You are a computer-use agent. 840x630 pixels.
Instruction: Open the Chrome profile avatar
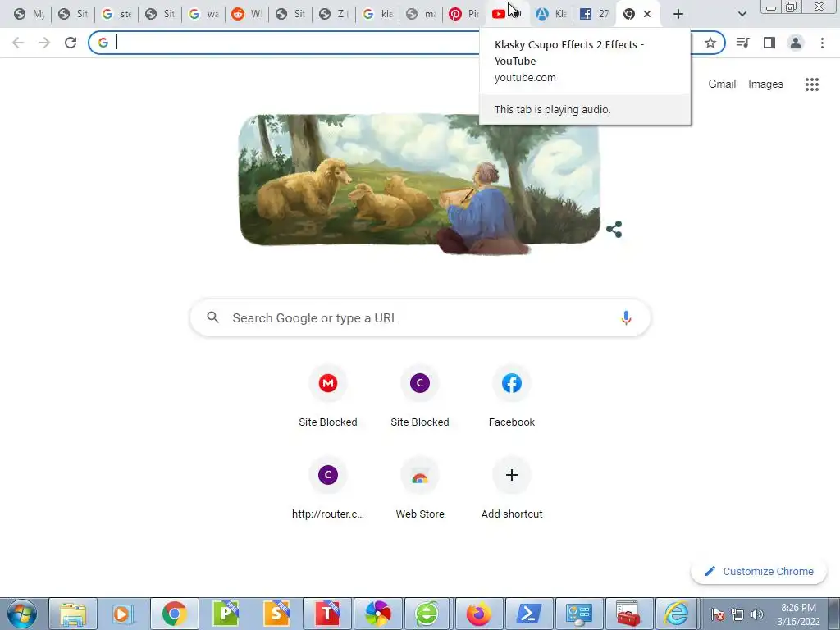click(x=796, y=43)
